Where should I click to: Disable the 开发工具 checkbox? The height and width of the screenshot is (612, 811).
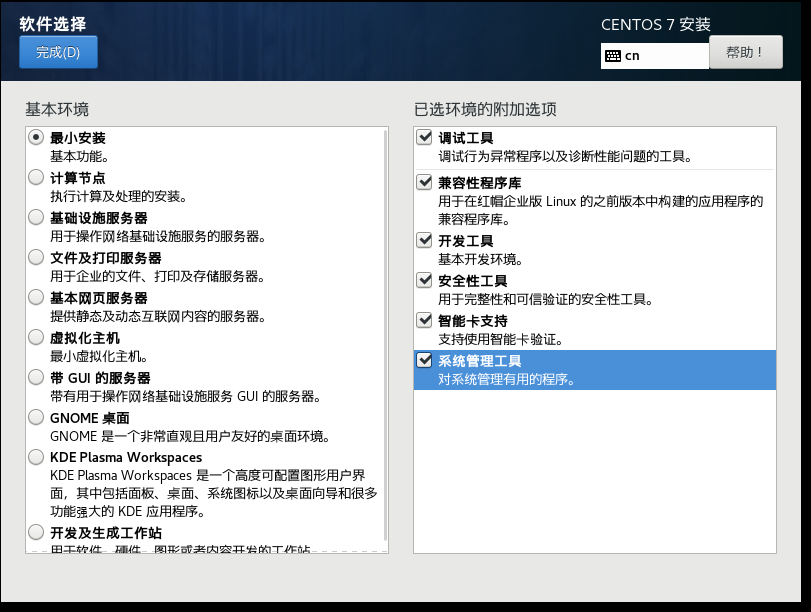[x=424, y=240]
